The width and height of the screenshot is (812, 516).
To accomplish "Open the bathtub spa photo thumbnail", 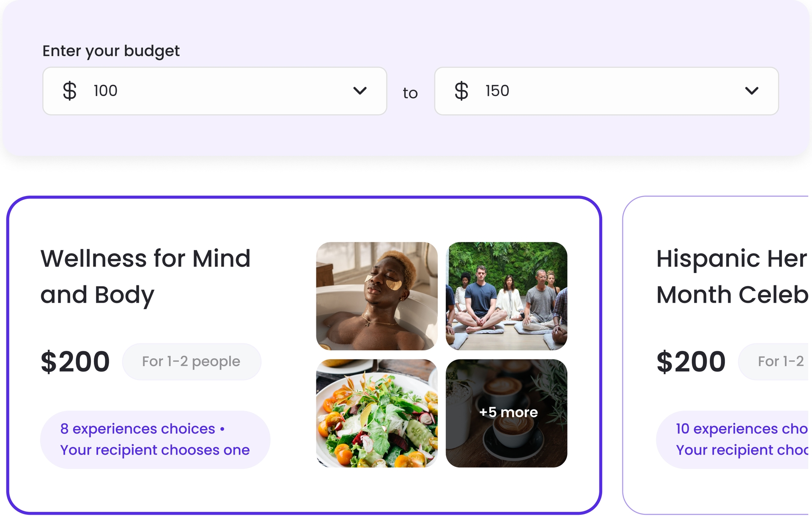I will point(376,296).
